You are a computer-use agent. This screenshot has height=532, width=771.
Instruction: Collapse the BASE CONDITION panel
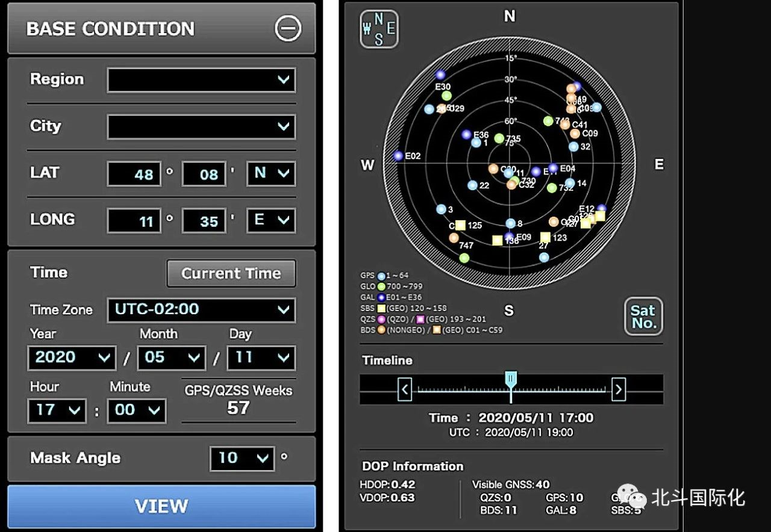[x=287, y=28]
